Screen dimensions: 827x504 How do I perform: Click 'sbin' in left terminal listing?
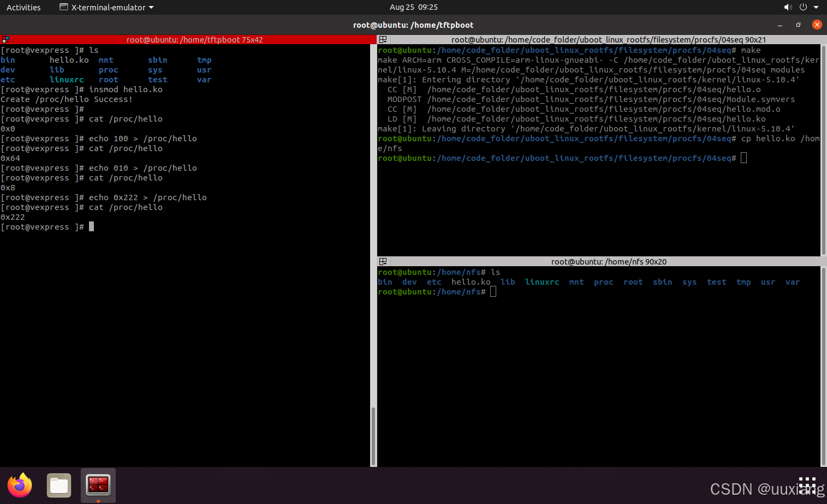tap(158, 60)
